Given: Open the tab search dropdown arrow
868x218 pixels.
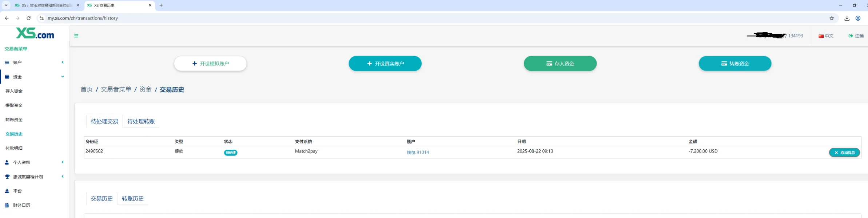Looking at the screenshot, I should pos(6,5).
